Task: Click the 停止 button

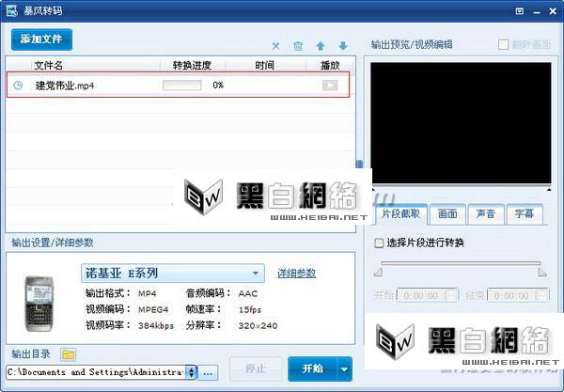Action: 256,368
